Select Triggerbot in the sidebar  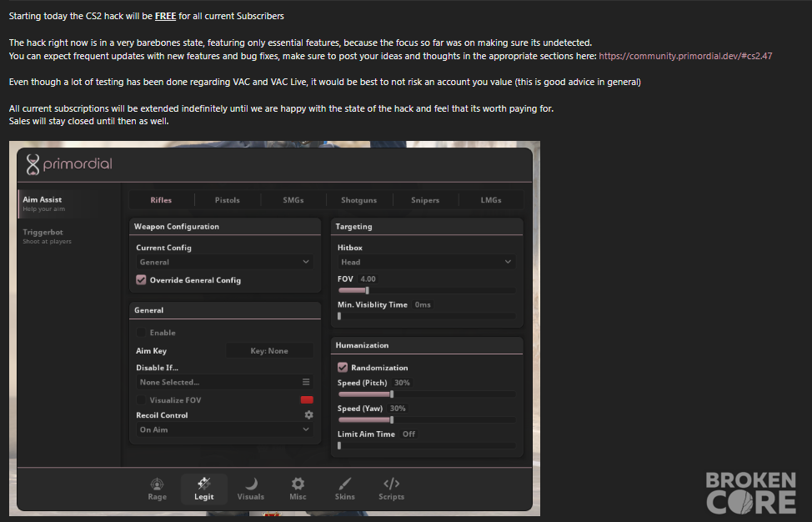click(x=69, y=236)
